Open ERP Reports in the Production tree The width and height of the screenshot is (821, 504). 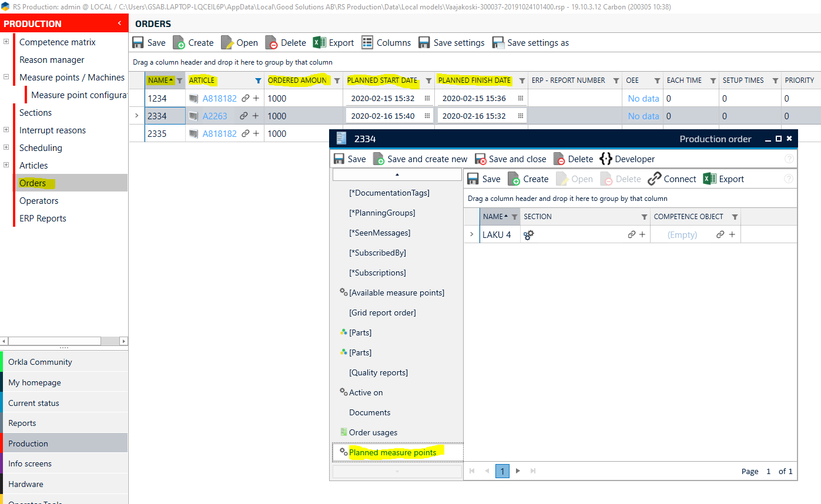42,219
